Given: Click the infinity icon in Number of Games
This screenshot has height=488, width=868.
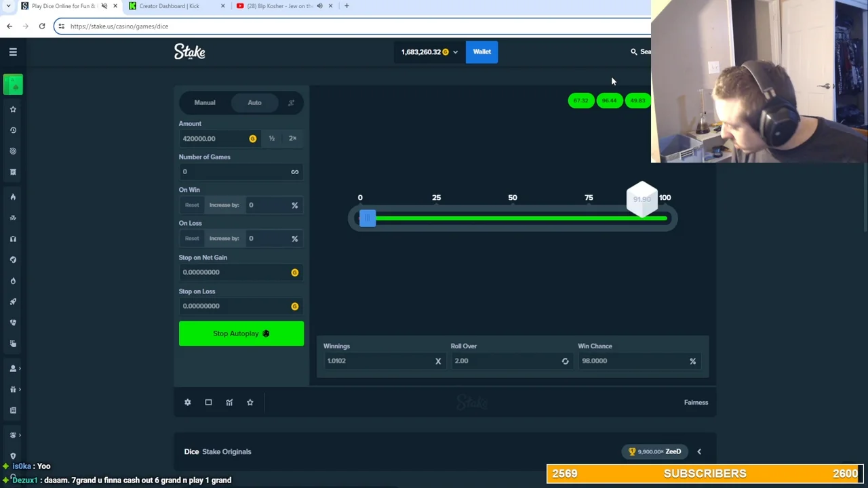Looking at the screenshot, I should (x=295, y=172).
